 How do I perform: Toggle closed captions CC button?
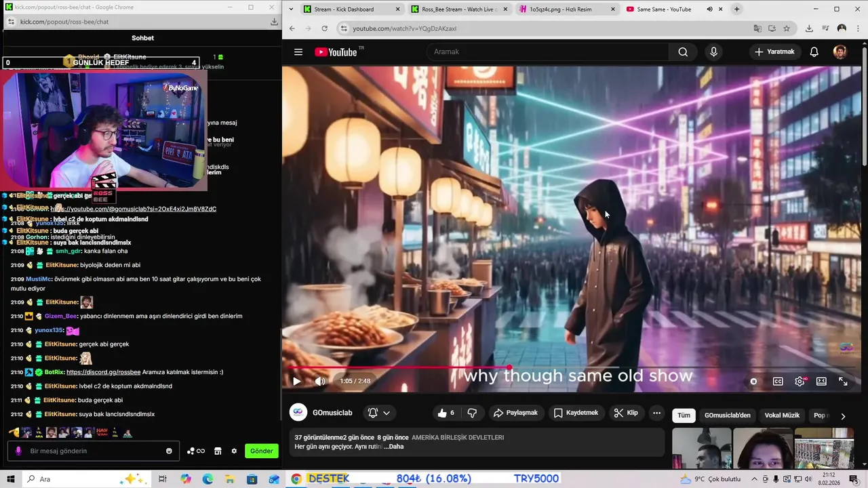coord(778,381)
